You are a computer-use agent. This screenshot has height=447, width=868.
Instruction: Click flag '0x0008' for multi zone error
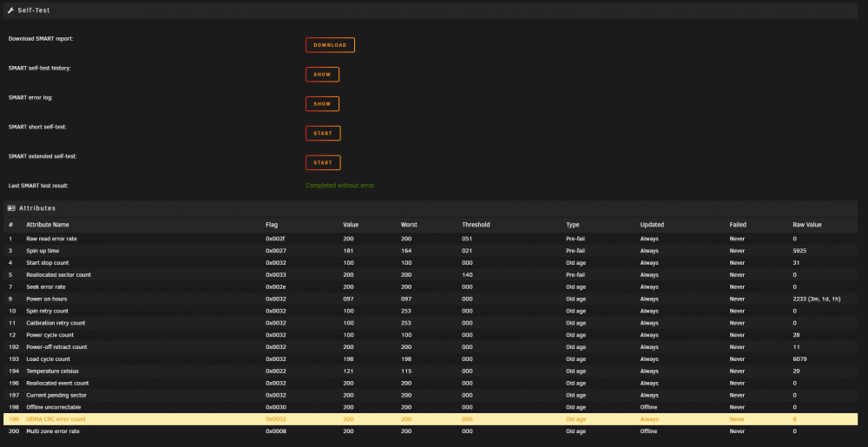tap(276, 431)
